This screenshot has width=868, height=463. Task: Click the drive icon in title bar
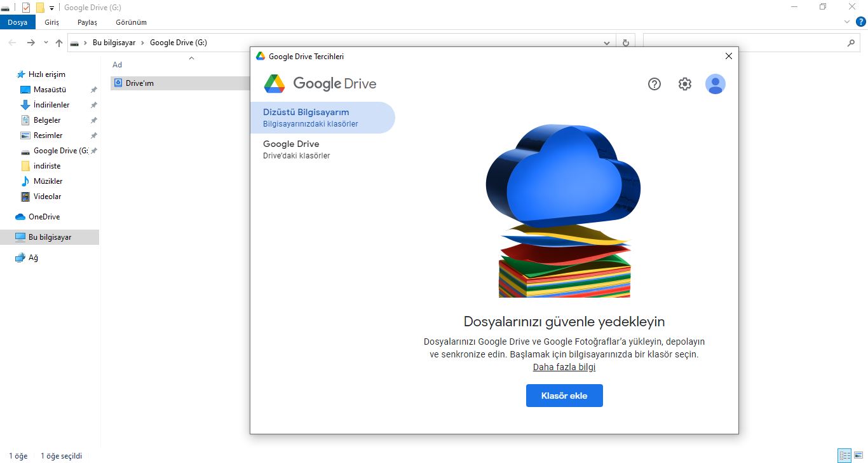coord(5,8)
